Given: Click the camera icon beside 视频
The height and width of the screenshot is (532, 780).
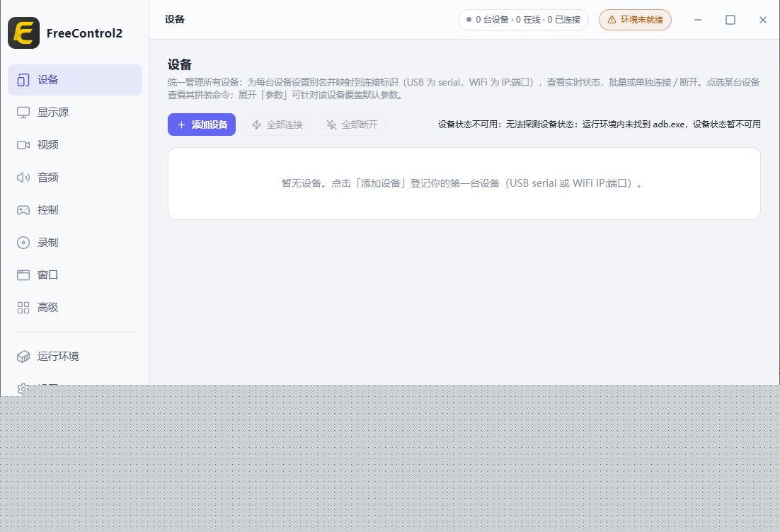Looking at the screenshot, I should (x=23, y=145).
